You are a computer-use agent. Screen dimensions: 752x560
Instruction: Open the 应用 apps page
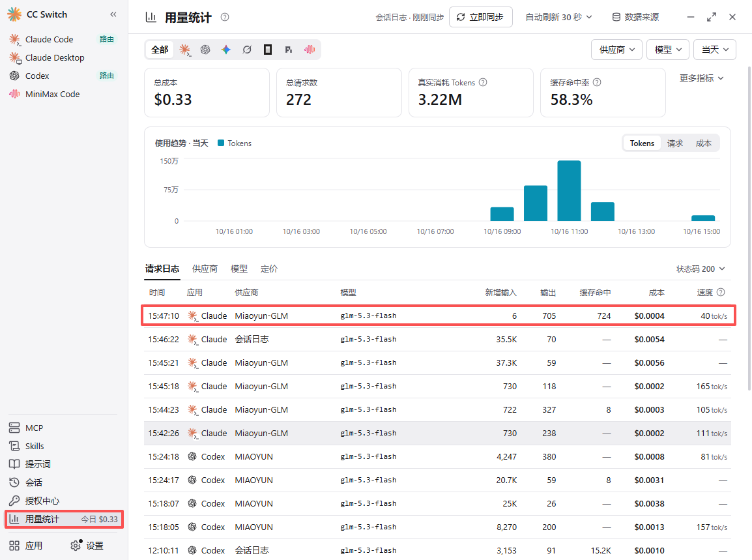pyautogui.click(x=26, y=546)
